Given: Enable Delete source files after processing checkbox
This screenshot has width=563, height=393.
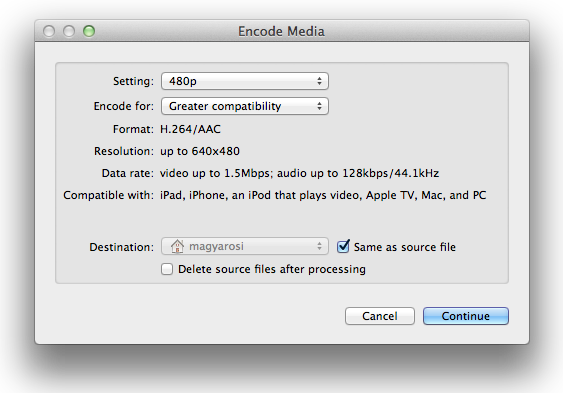Looking at the screenshot, I should pyautogui.click(x=167, y=269).
